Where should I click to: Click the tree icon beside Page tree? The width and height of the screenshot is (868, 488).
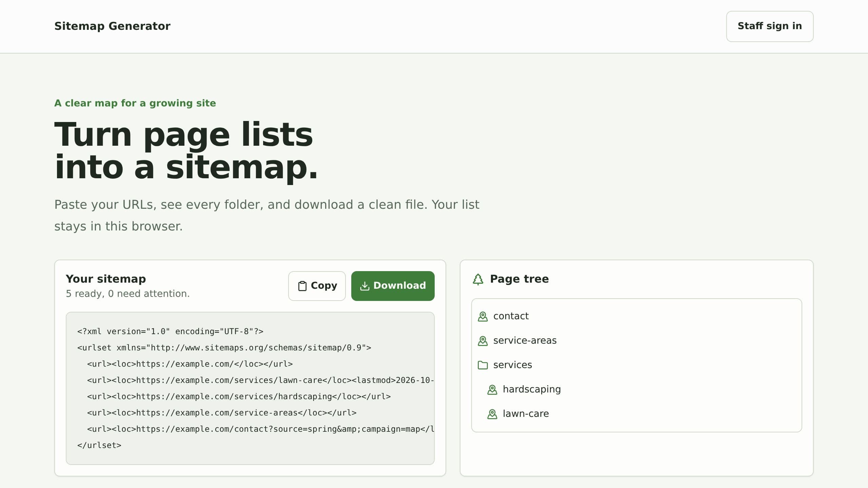coord(478,279)
